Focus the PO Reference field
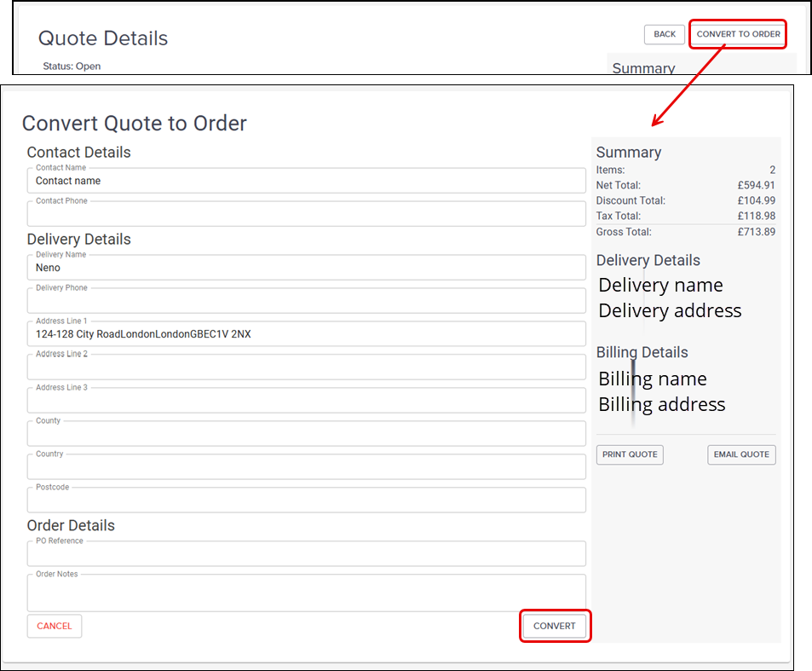This screenshot has width=812, height=671. [306, 554]
